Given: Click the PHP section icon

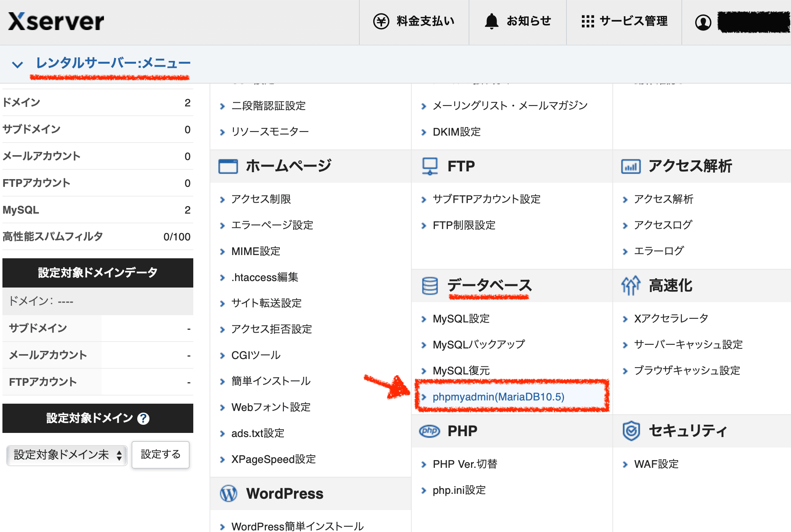Looking at the screenshot, I should pos(429,431).
